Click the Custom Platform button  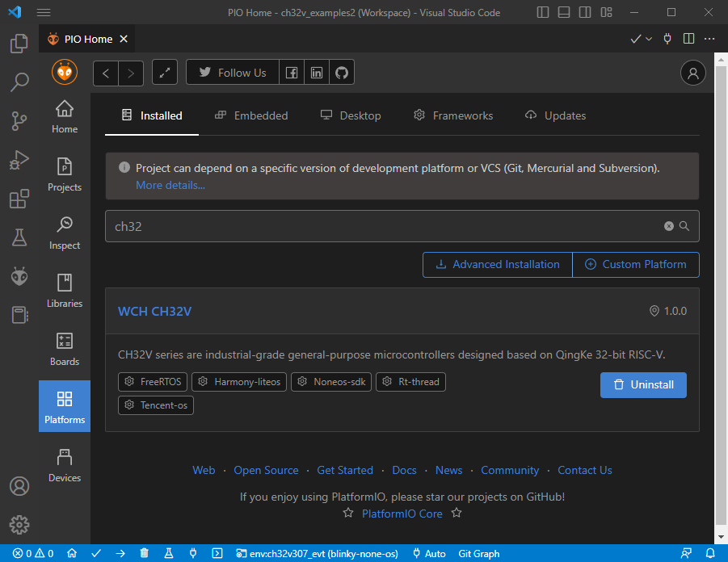pyautogui.click(x=636, y=265)
